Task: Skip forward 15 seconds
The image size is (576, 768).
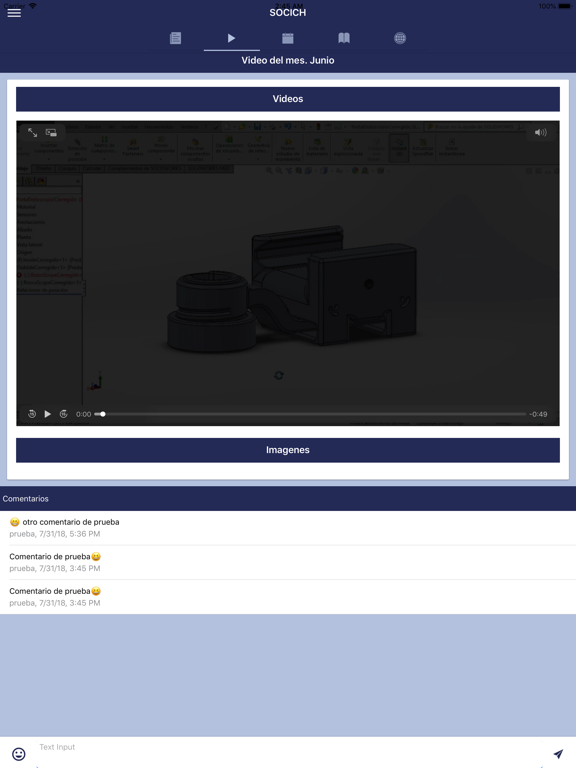Action: coord(63,414)
